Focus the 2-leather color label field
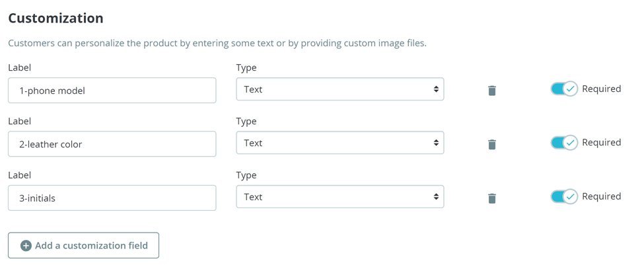Image resolution: width=644 pixels, height=269 pixels. click(x=112, y=144)
